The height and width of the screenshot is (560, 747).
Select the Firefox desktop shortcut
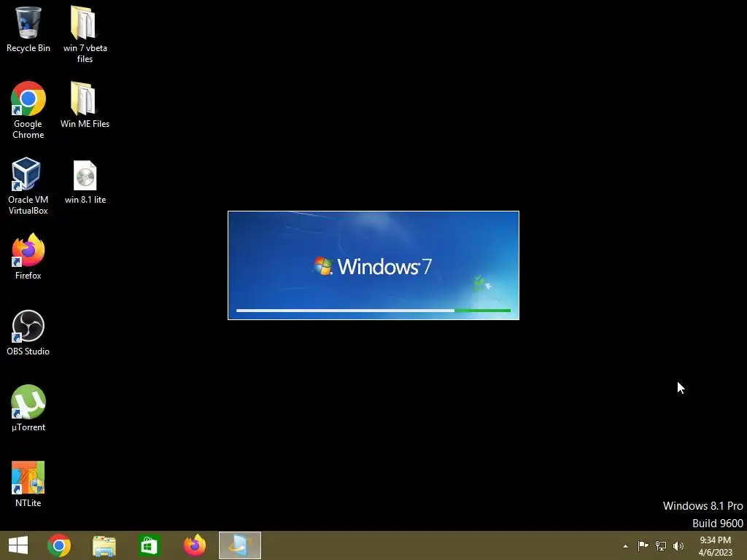click(28, 256)
